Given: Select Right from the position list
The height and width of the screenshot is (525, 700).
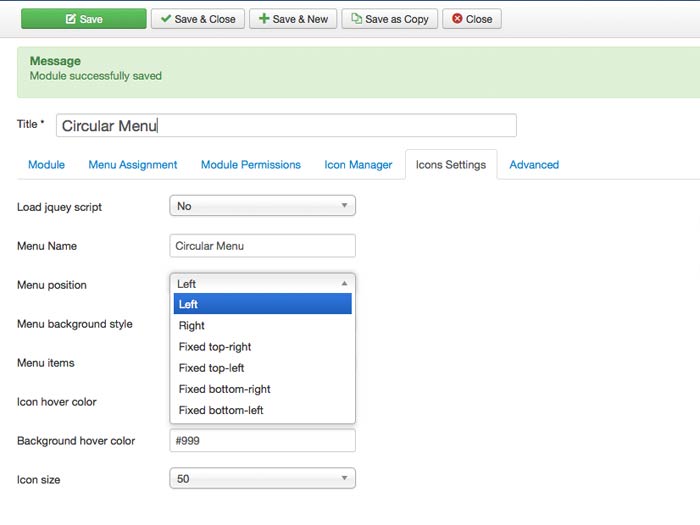Looking at the screenshot, I should pyautogui.click(x=192, y=326).
